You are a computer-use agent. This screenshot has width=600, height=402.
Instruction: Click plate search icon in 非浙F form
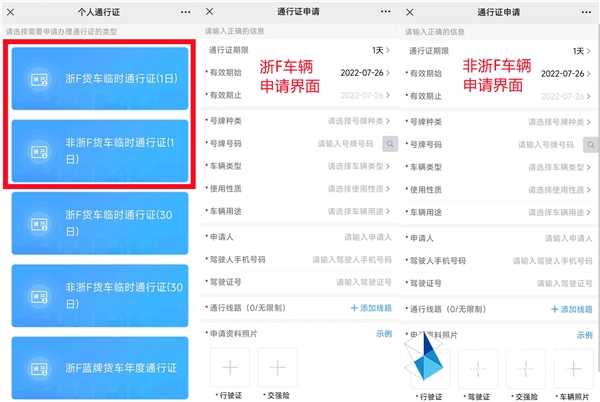coord(590,145)
